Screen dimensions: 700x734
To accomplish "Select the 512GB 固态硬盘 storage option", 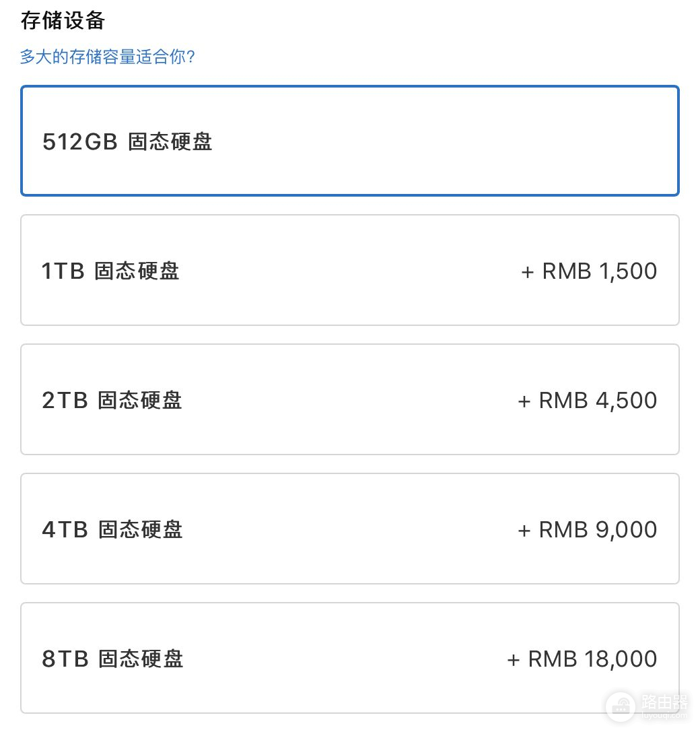I will 349,141.
